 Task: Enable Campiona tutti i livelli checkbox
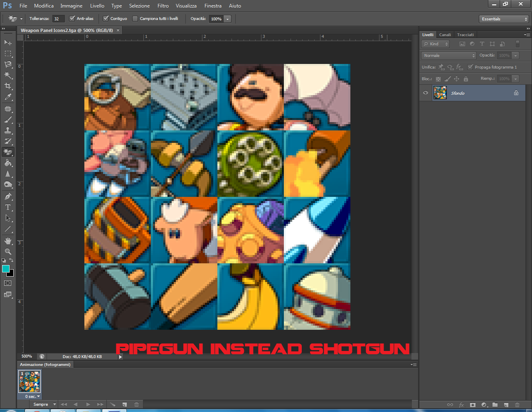click(135, 18)
